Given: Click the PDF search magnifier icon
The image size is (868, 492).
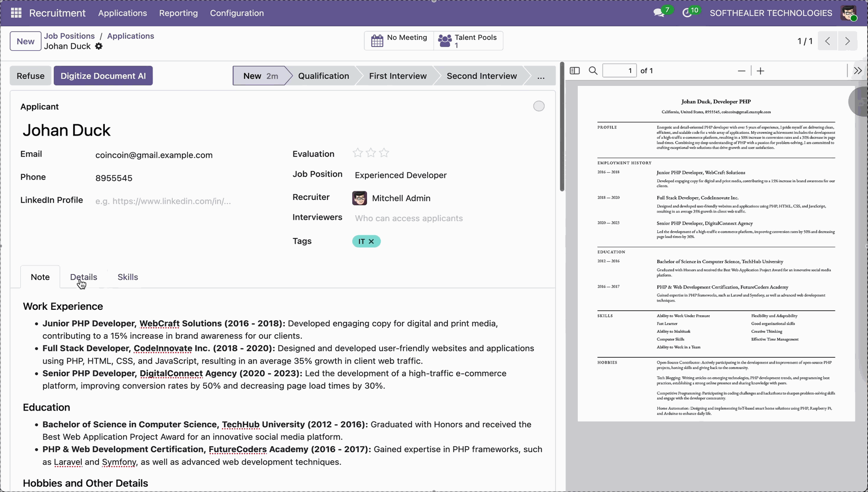Looking at the screenshot, I should click(x=593, y=71).
